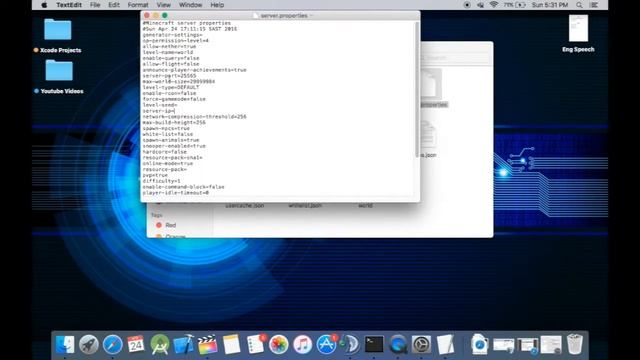Click the battery status indicator
This screenshot has height=360, width=640.
click(514, 5)
